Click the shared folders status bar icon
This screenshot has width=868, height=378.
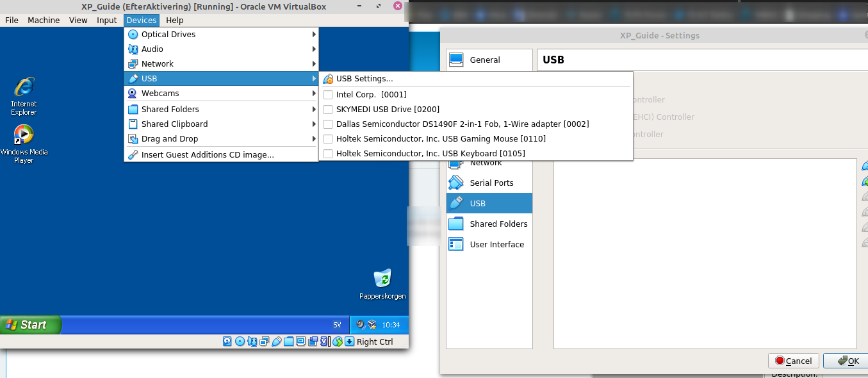pyautogui.click(x=288, y=341)
